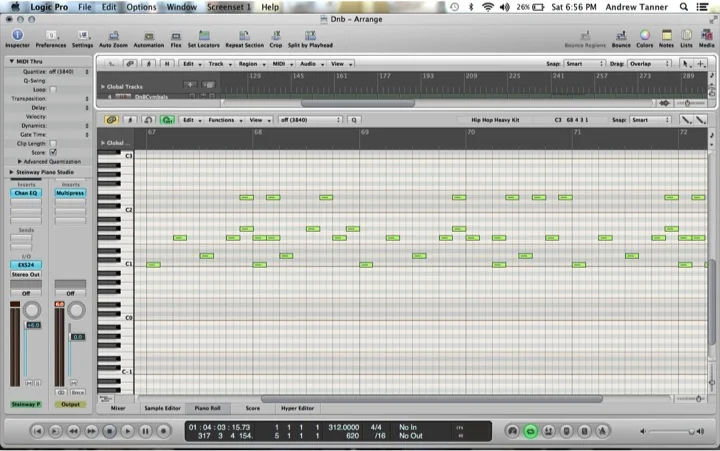Pause playback in transport
This screenshot has height=451, width=720.
(146, 431)
